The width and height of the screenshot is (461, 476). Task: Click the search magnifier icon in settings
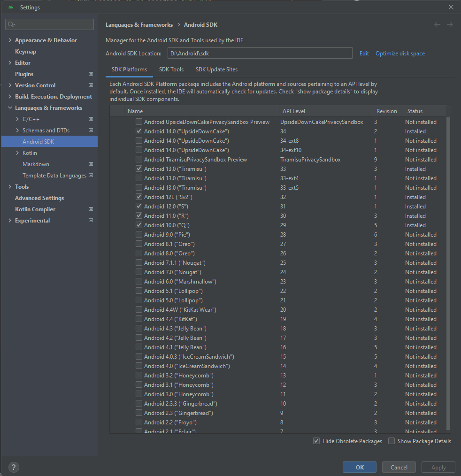pyautogui.click(x=11, y=24)
